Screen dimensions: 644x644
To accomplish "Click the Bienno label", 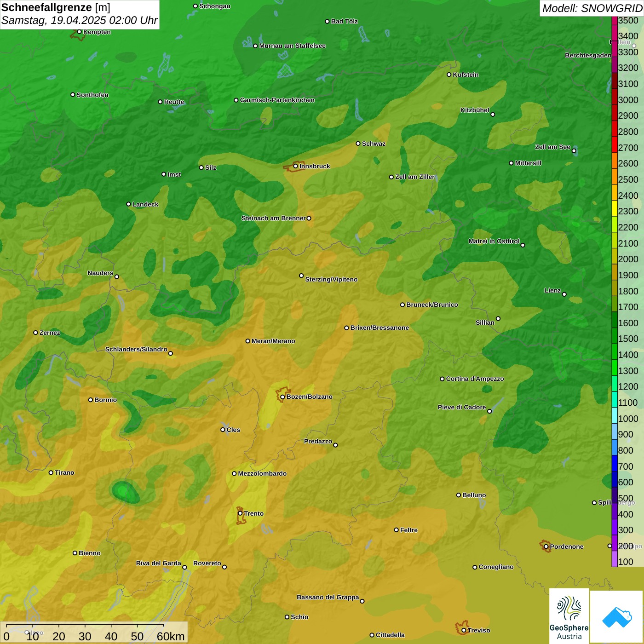I will pyautogui.click(x=89, y=553).
